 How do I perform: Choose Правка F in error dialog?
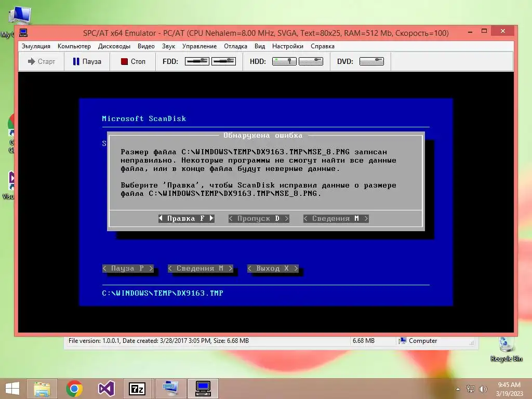(x=187, y=219)
